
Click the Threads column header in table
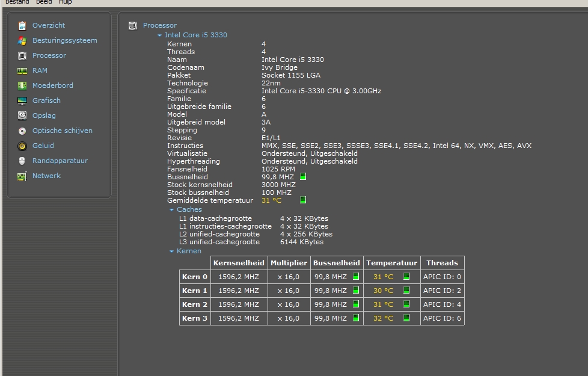coord(442,263)
